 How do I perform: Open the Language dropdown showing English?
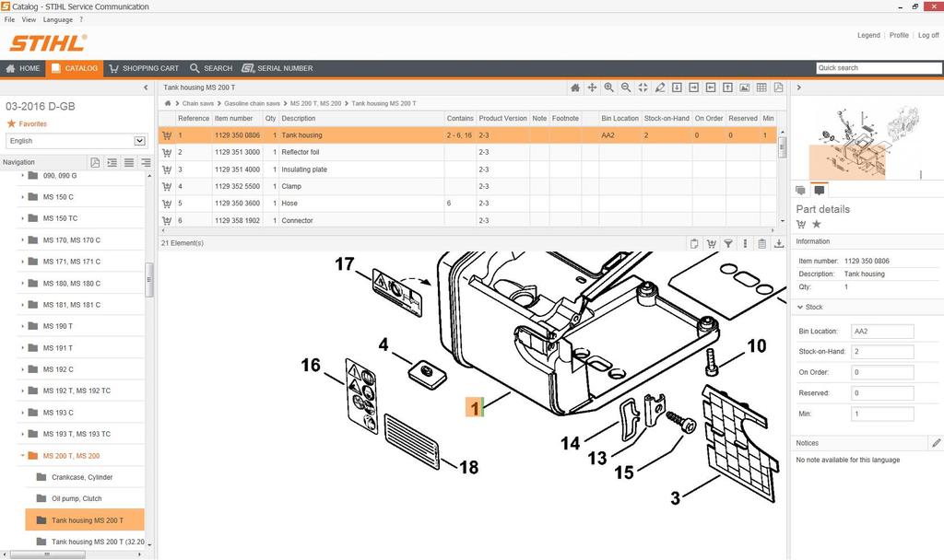(76, 141)
